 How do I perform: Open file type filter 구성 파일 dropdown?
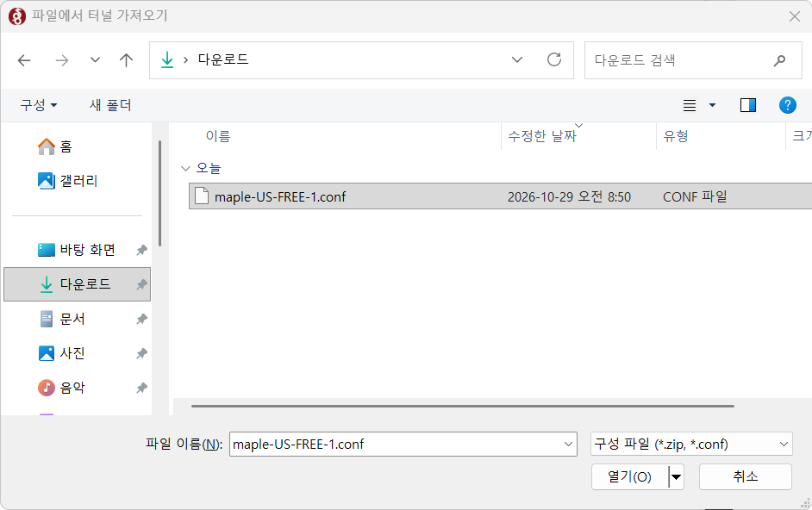[x=691, y=445]
